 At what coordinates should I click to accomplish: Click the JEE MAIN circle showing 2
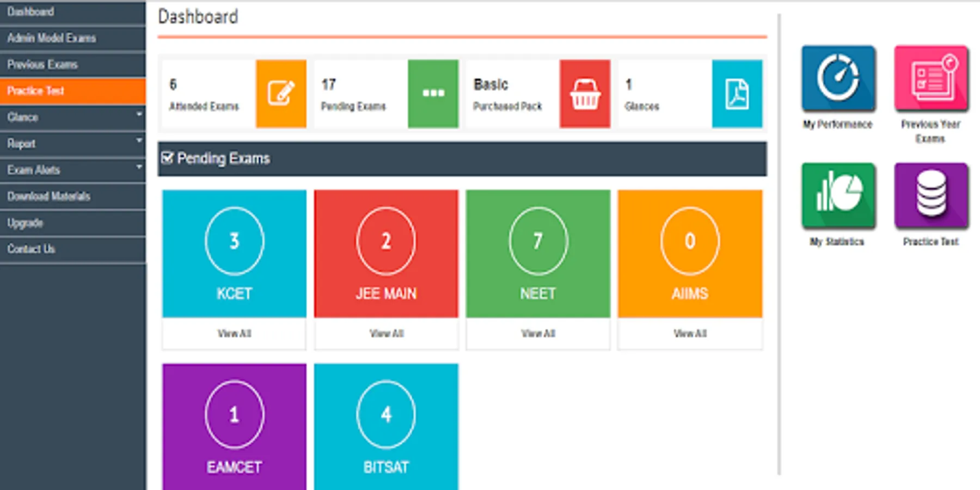386,241
